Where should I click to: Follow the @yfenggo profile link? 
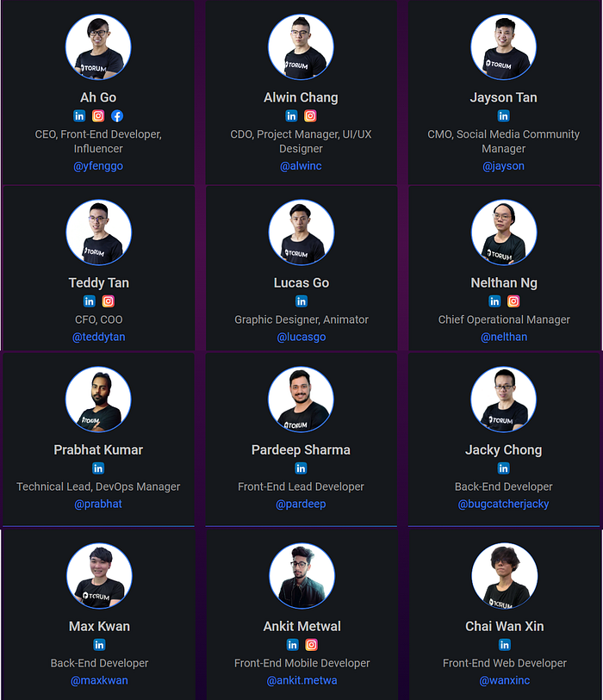point(98,166)
